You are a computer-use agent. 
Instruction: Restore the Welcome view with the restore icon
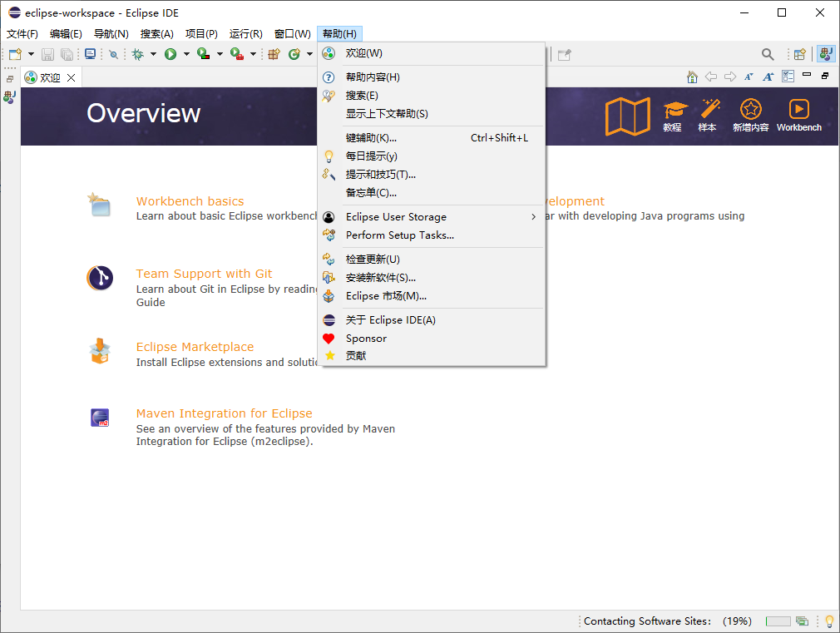coord(825,76)
